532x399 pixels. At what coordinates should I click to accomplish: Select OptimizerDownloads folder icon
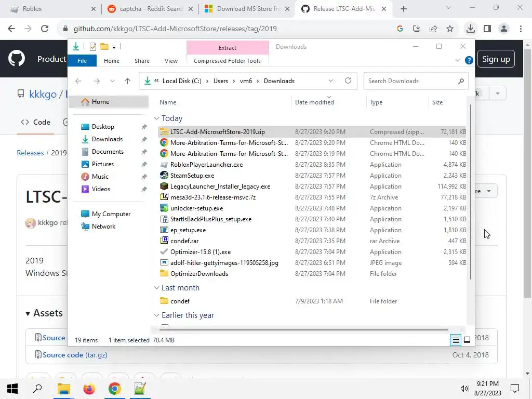click(x=164, y=273)
